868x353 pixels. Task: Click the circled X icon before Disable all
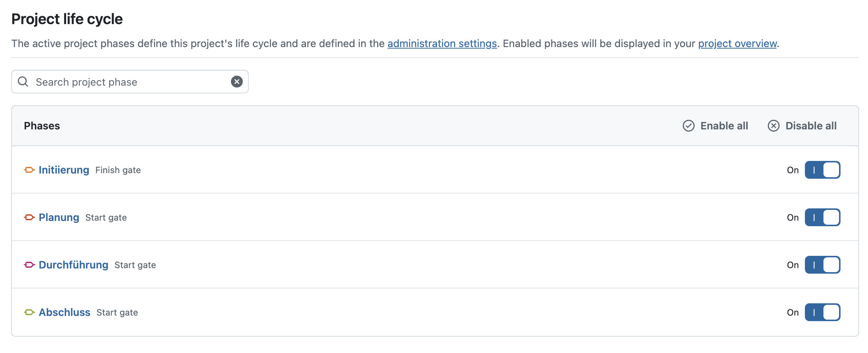tap(774, 126)
